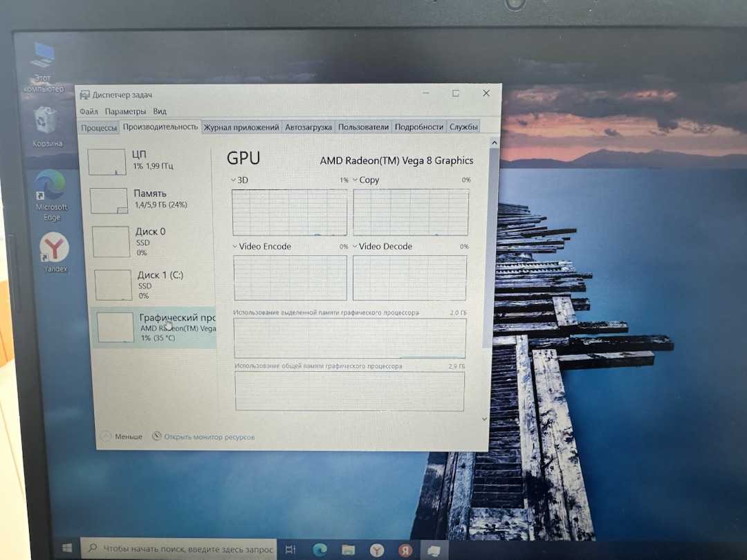Open the Yandex desktop shortcut
747x560 pixels.
tap(55, 252)
